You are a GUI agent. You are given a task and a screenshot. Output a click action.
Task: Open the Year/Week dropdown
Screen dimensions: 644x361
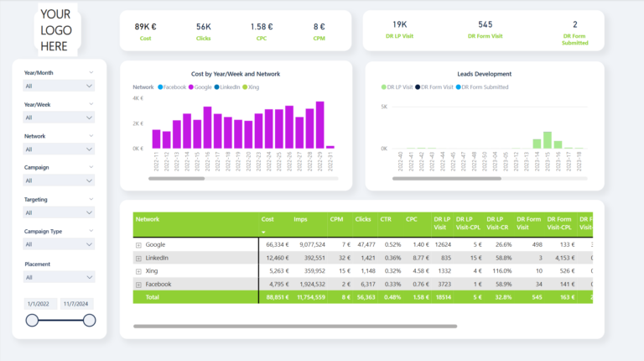coord(59,118)
